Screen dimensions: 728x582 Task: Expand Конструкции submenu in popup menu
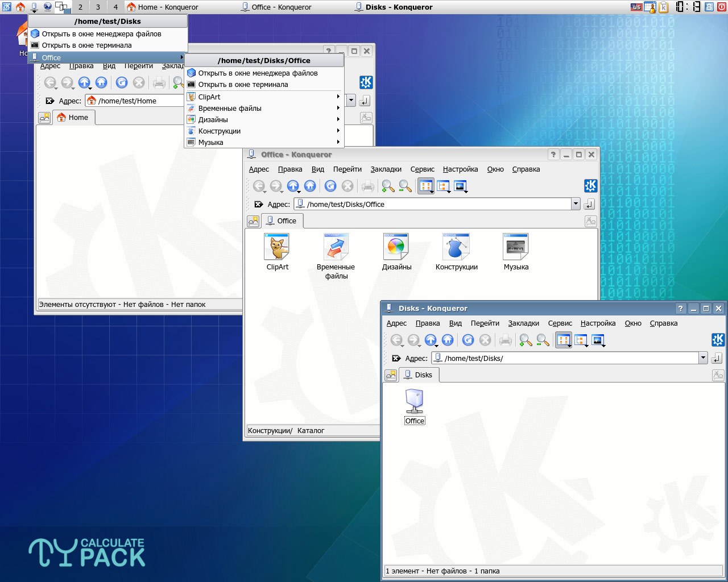(264, 131)
